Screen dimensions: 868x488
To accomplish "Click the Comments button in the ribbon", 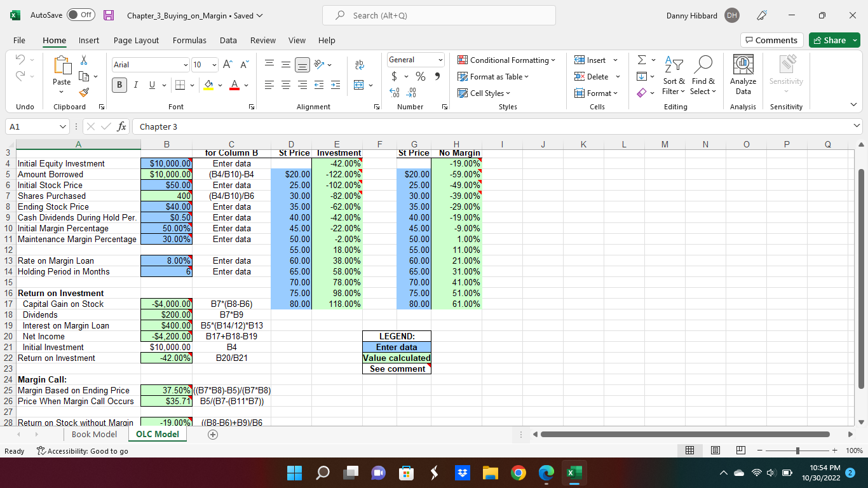I will click(x=771, y=39).
